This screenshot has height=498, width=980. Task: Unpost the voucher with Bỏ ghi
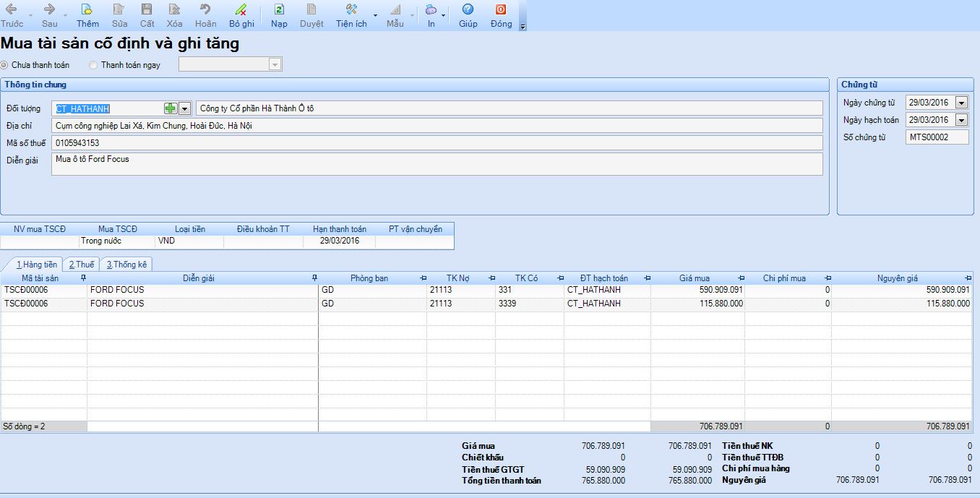click(x=241, y=15)
